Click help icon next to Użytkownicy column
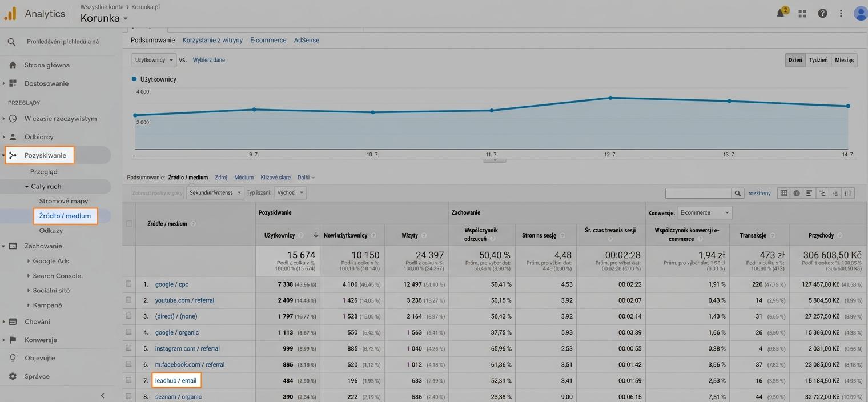The image size is (868, 402). tap(301, 235)
